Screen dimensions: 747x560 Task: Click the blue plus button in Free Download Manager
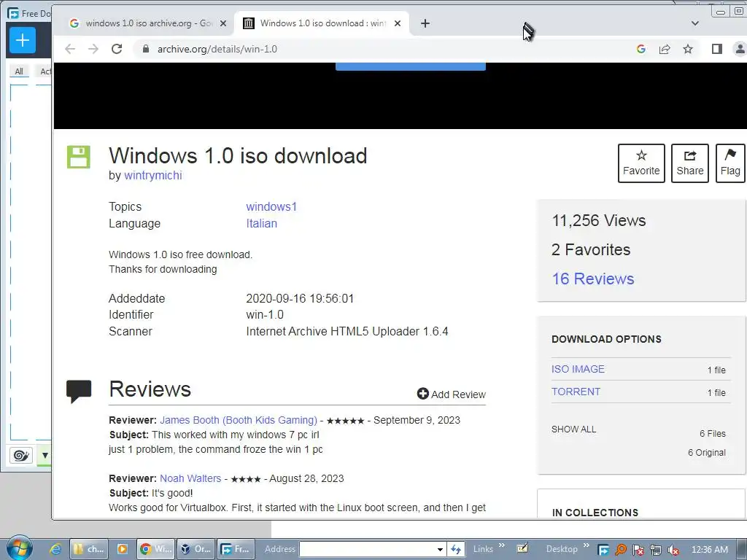tap(23, 40)
